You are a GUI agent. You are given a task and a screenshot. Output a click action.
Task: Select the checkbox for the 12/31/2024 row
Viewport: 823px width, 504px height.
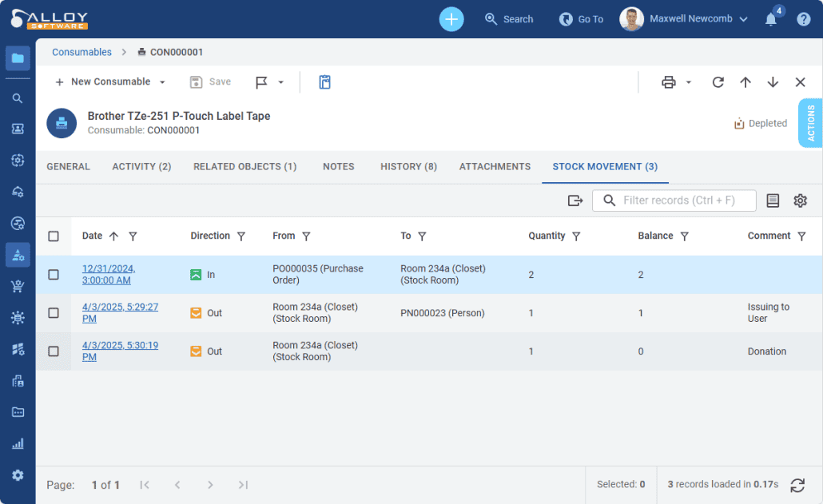coord(54,274)
